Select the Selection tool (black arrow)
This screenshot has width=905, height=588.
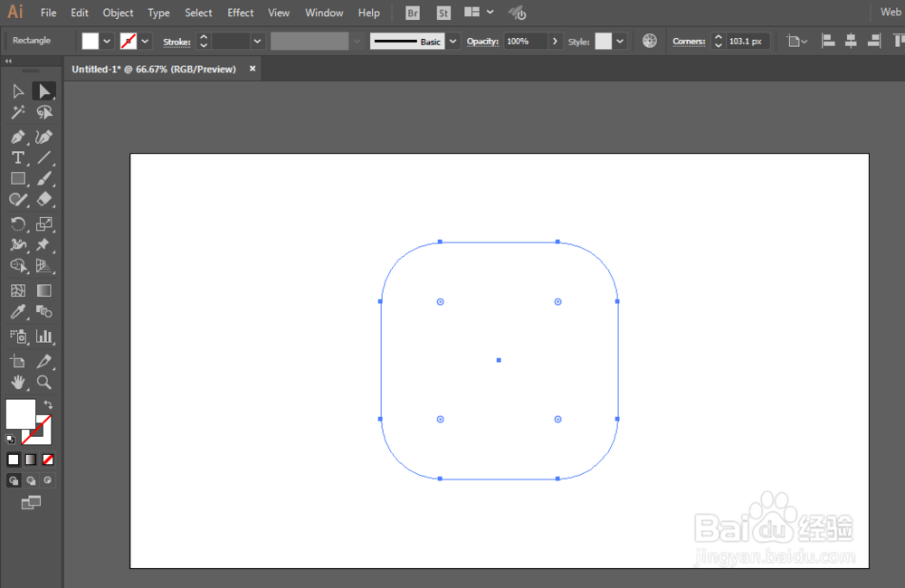tap(18, 91)
